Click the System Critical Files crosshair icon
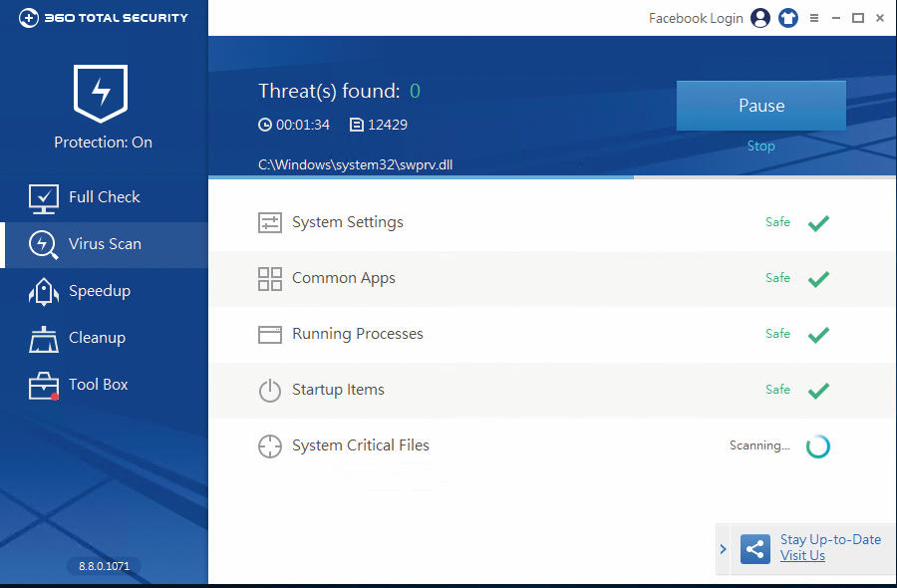The height and width of the screenshot is (588, 897). click(x=270, y=446)
